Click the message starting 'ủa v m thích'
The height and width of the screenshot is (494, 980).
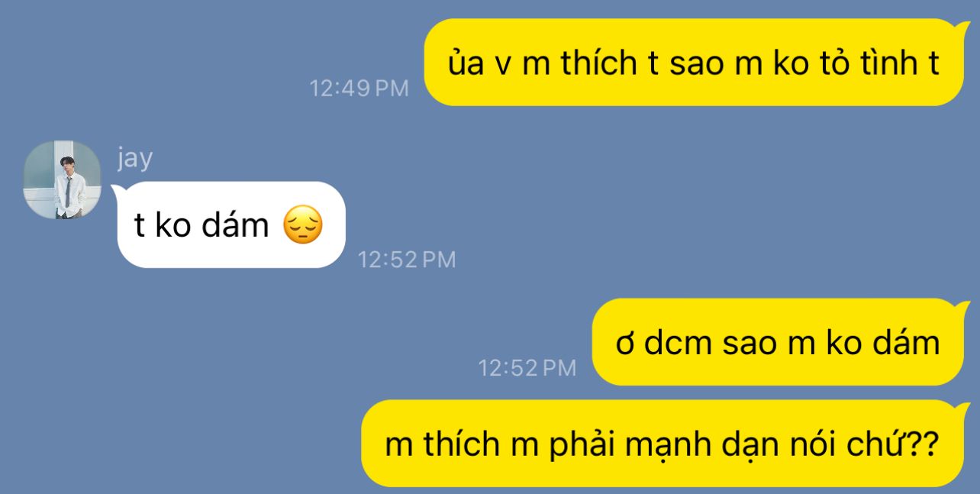(x=693, y=63)
